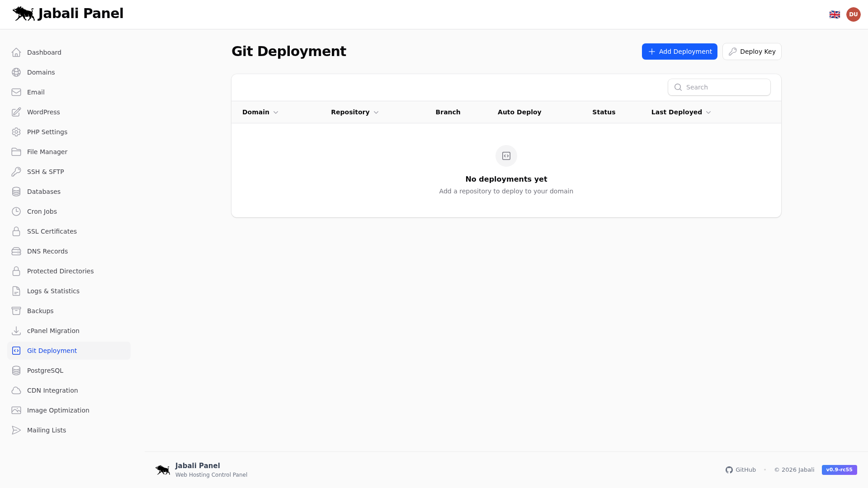Click the Add Deployment button

click(679, 52)
